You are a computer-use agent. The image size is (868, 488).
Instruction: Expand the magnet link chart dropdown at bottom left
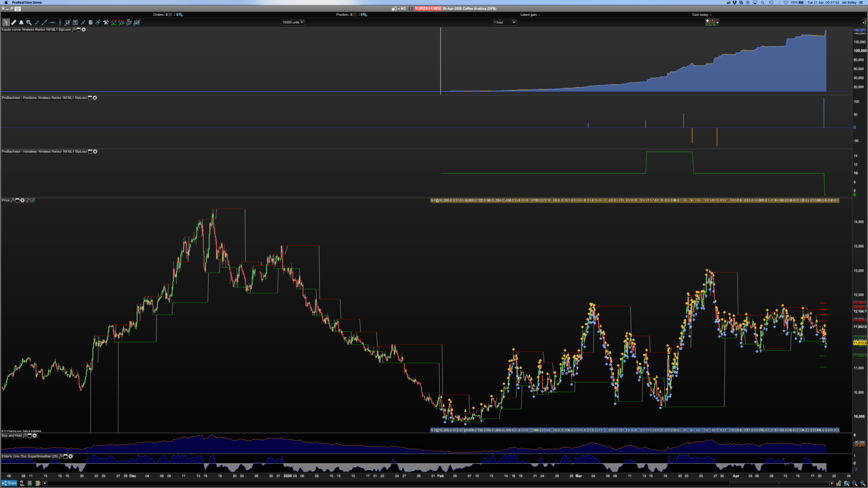pos(22,483)
